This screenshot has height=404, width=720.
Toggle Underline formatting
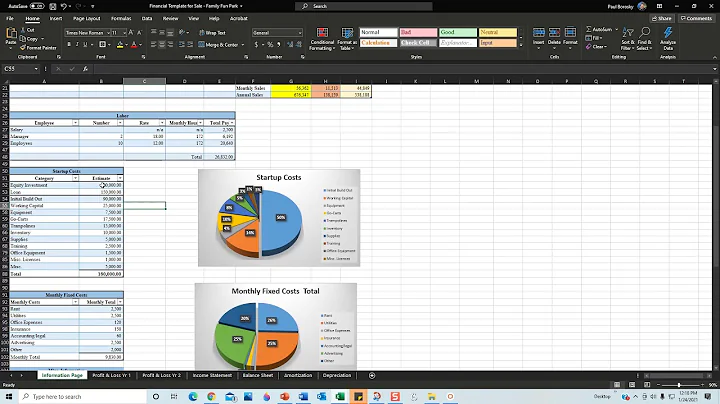[x=84, y=45]
